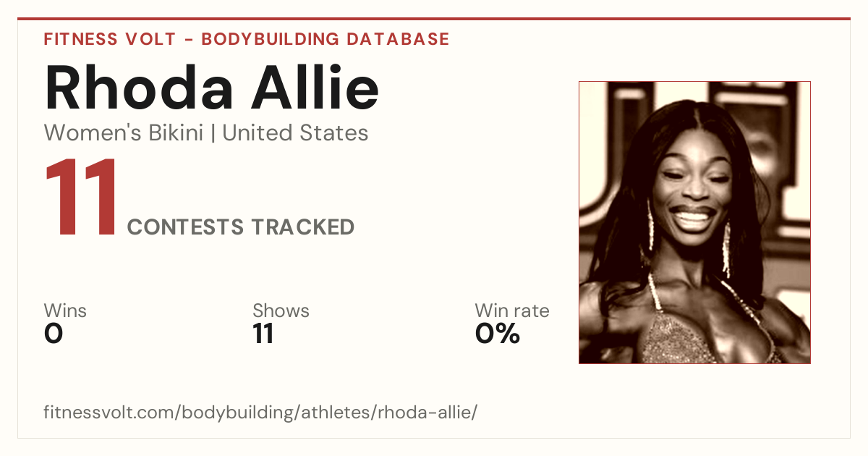Click the athlete portrait photo
The height and width of the screenshot is (456, 868).
(694, 222)
